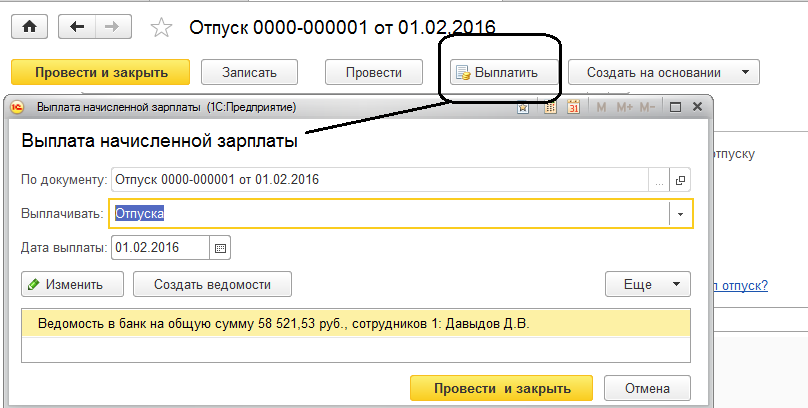
Task: Click ellipsis select button in По документу
Action: 657,180
